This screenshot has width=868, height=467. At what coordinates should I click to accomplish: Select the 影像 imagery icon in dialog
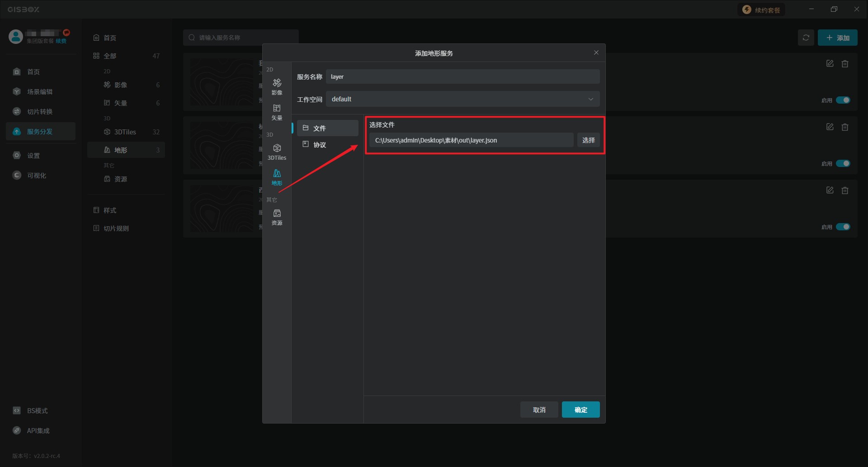(277, 86)
